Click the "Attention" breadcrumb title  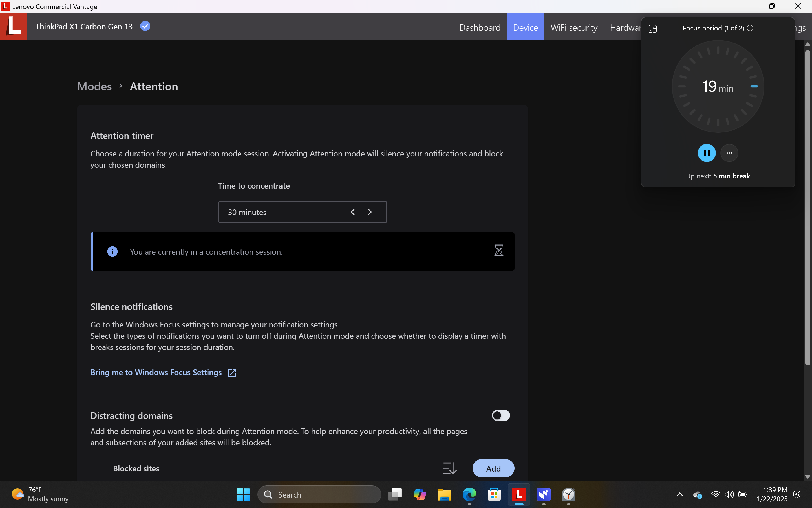[154, 86]
